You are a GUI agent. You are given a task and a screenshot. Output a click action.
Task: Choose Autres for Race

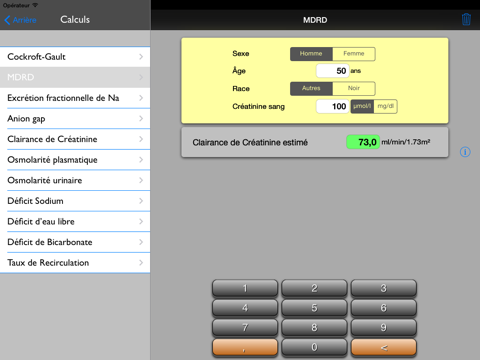tap(311, 88)
